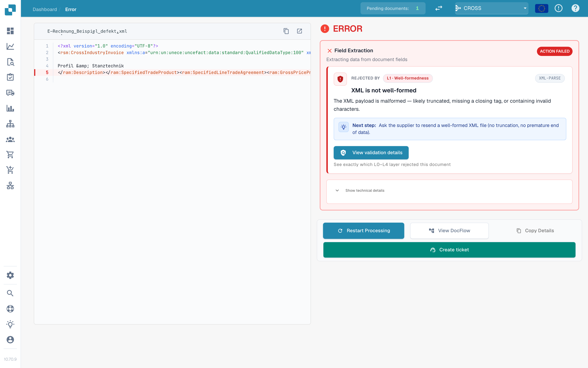Open View DocFlow
588x368 pixels.
tap(449, 231)
